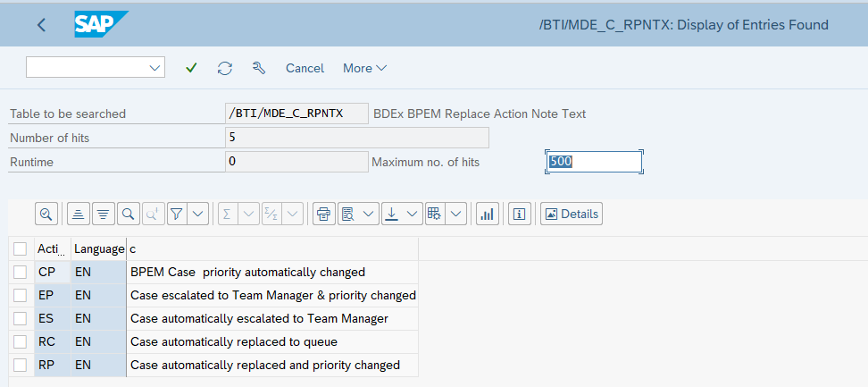Click 'Case escalated to Team Manager & priority changed'
868x387 pixels.
[x=272, y=295]
